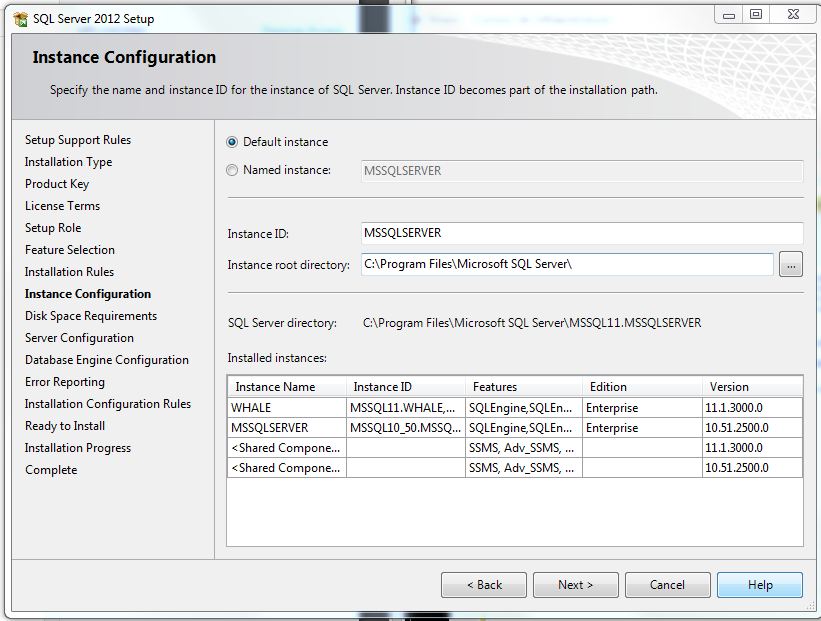The image size is (821, 621).
Task: Click the Instance ID input field
Action: click(x=582, y=233)
